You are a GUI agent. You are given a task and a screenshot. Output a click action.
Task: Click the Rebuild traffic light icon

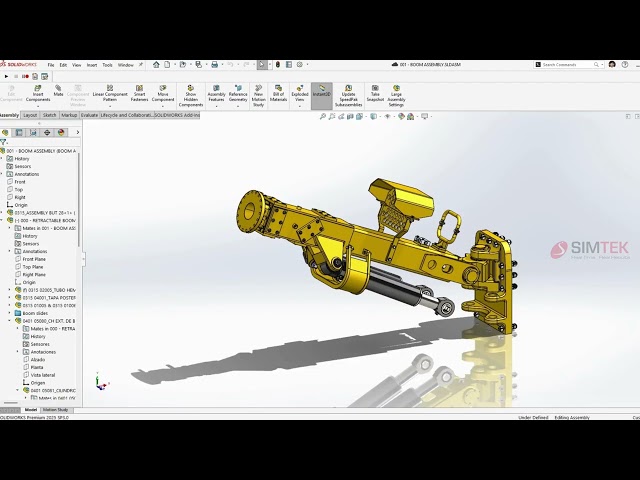tap(278, 64)
